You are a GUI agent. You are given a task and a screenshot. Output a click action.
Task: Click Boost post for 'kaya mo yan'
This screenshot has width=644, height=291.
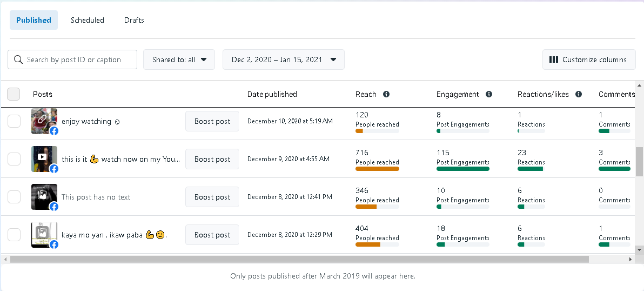[212, 235]
